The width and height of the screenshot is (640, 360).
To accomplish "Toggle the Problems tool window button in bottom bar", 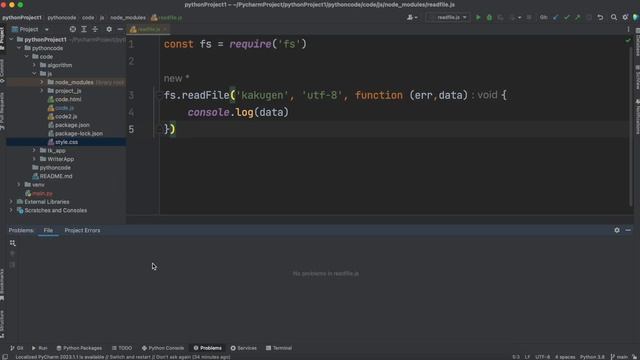I will [208, 348].
